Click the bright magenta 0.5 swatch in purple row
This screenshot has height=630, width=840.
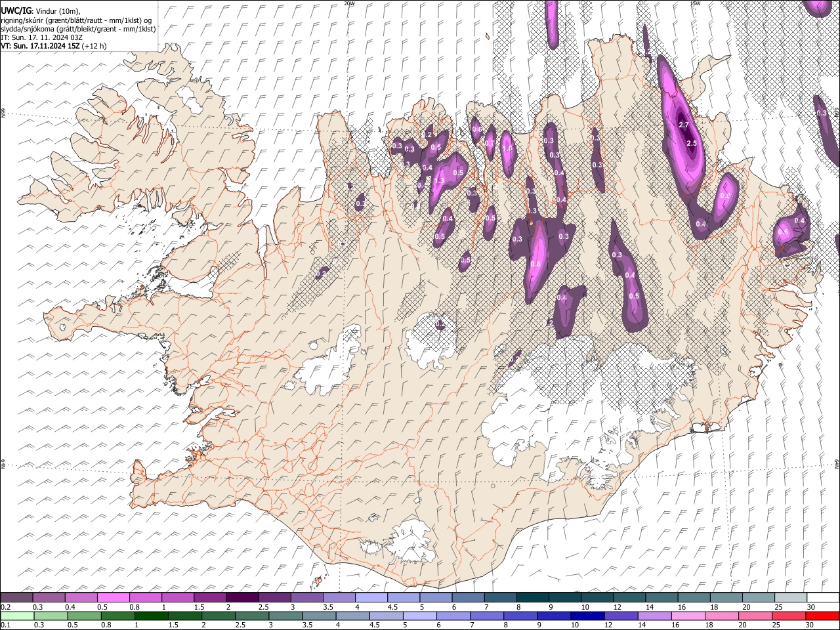coord(113,597)
